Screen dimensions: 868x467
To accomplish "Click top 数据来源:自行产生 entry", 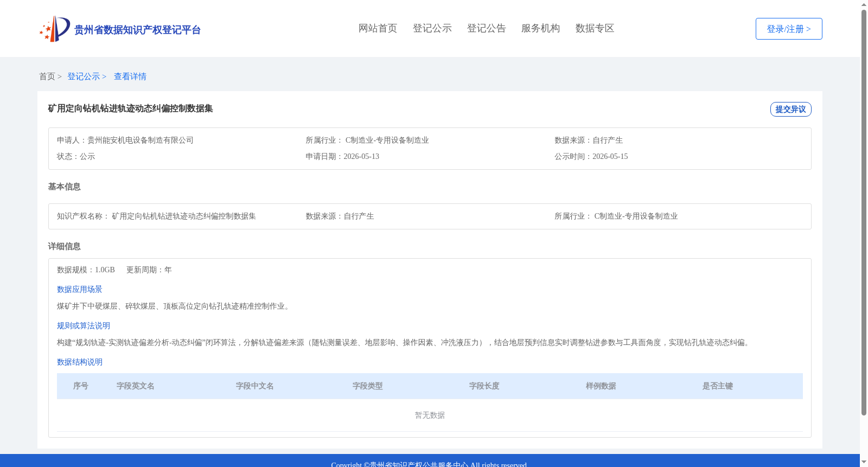I will pyautogui.click(x=589, y=140).
